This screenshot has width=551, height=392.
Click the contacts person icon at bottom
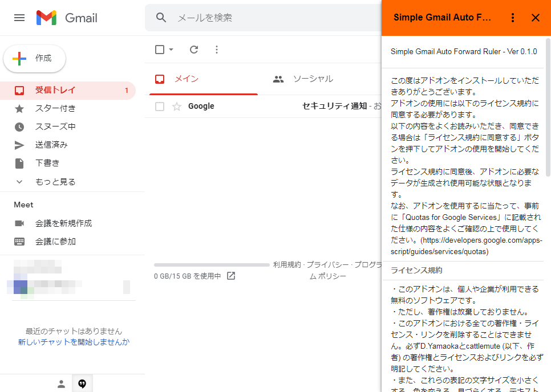pyautogui.click(x=61, y=384)
